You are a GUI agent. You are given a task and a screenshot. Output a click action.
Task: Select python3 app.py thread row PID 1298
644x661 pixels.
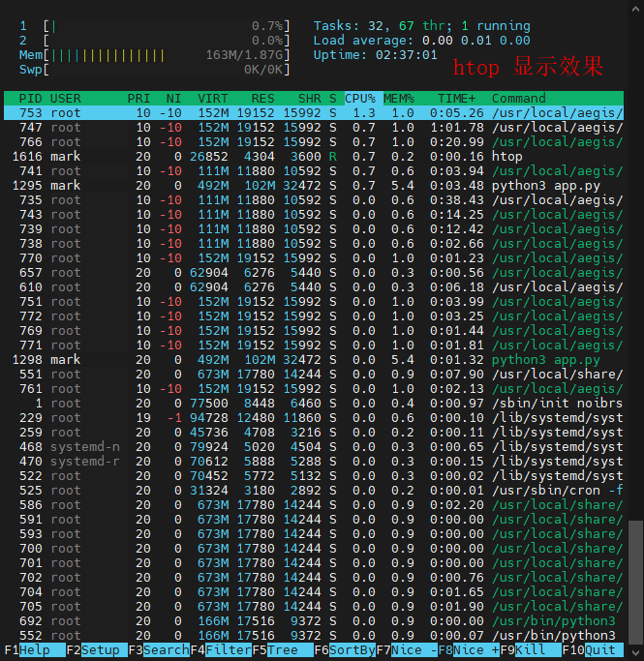point(314,360)
